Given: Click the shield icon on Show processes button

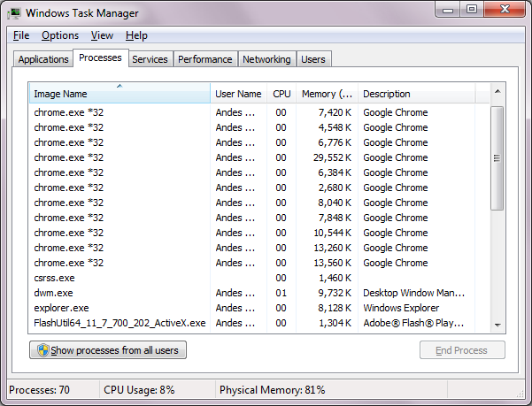Looking at the screenshot, I should [x=41, y=350].
